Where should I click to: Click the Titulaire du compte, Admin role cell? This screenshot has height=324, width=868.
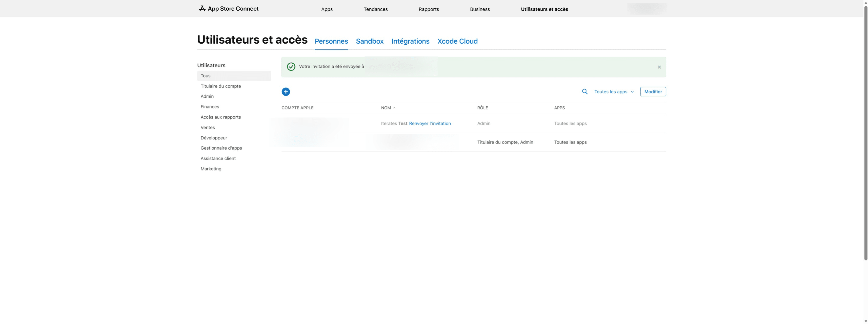point(505,142)
